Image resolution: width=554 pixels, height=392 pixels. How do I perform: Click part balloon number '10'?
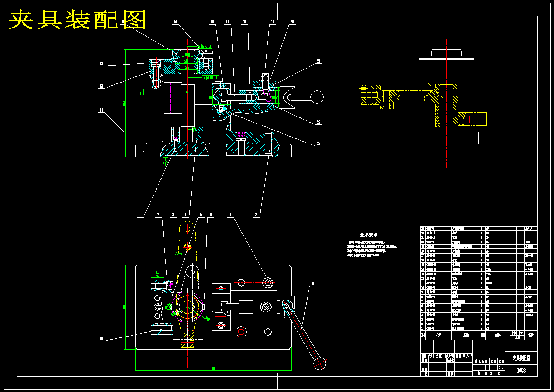101,338
